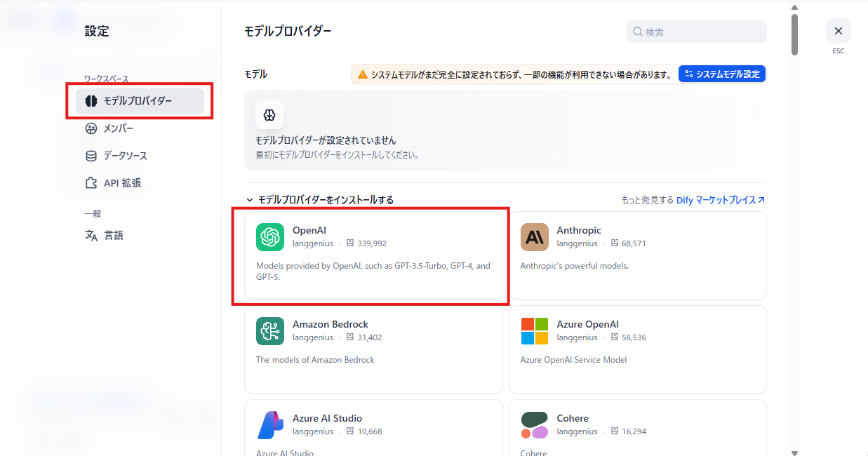Click the OpenAI logo icon
The height and width of the screenshot is (456, 868).
coord(270,237)
